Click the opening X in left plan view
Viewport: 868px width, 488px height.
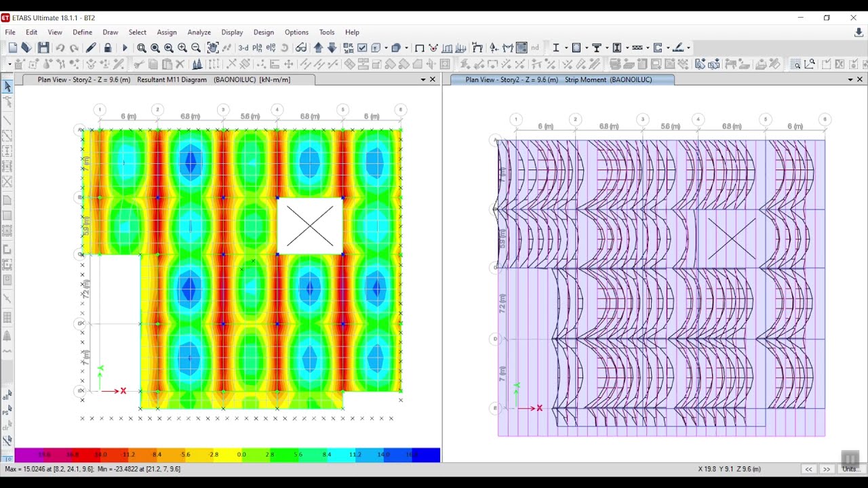click(x=310, y=226)
